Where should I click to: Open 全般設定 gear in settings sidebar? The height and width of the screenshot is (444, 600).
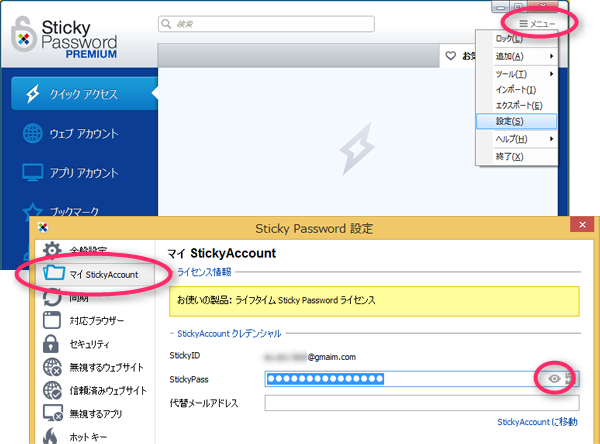point(75,250)
